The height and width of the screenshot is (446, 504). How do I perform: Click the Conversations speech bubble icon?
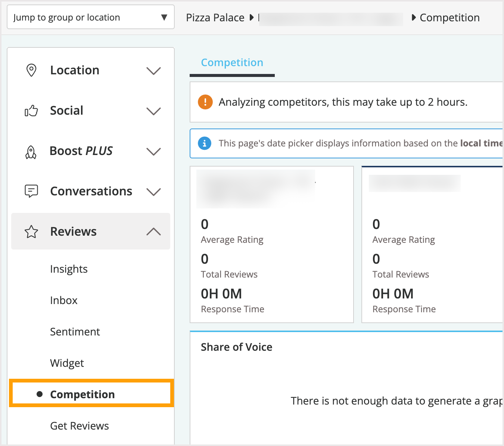pyautogui.click(x=31, y=191)
